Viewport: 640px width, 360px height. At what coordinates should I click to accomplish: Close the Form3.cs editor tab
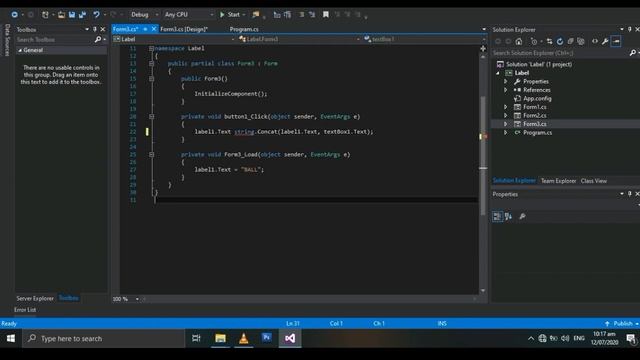(154, 29)
